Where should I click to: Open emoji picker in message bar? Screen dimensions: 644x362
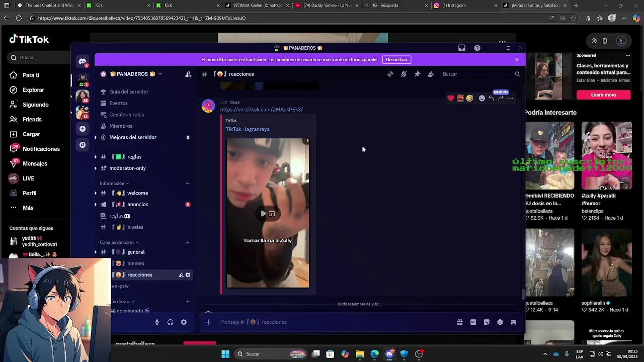tap(500, 322)
